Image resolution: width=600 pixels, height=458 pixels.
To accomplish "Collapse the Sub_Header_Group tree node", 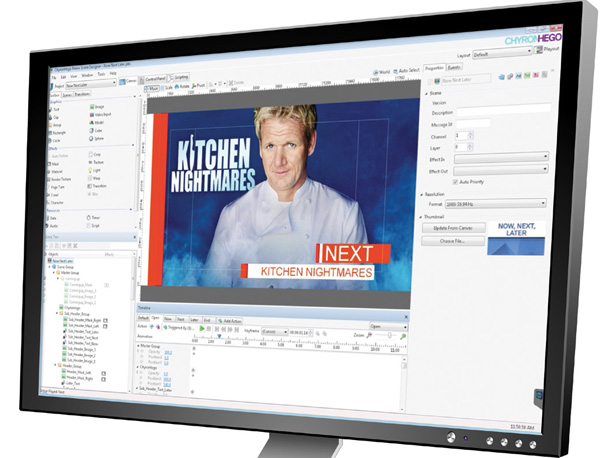I will [57, 313].
